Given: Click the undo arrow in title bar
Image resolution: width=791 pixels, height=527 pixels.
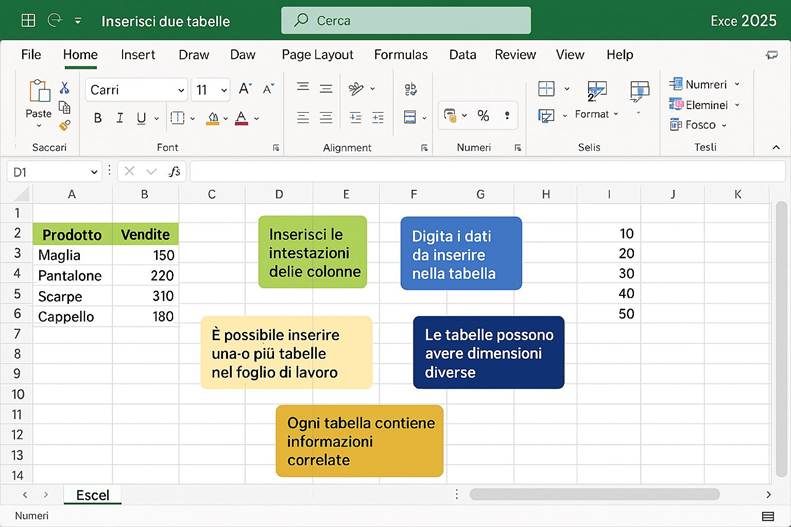Looking at the screenshot, I should 54,20.
